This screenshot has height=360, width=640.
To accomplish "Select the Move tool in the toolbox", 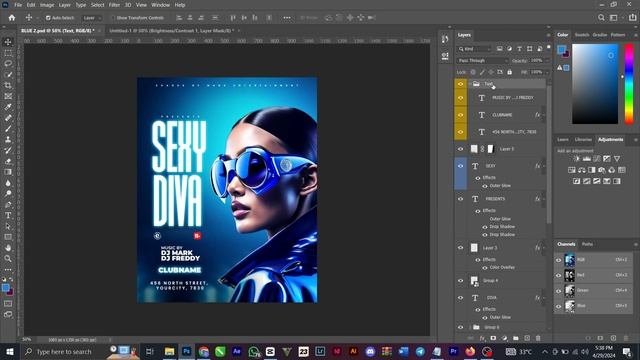I will [x=8, y=42].
